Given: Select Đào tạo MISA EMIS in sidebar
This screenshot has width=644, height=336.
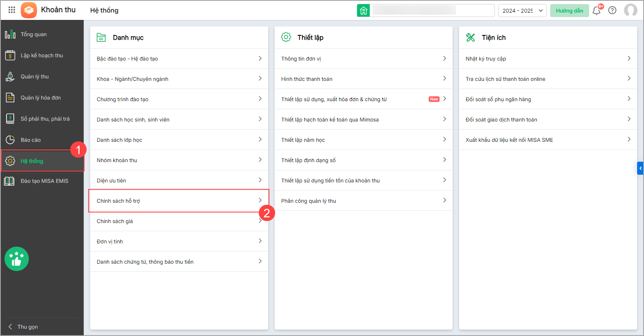Looking at the screenshot, I should point(44,181).
